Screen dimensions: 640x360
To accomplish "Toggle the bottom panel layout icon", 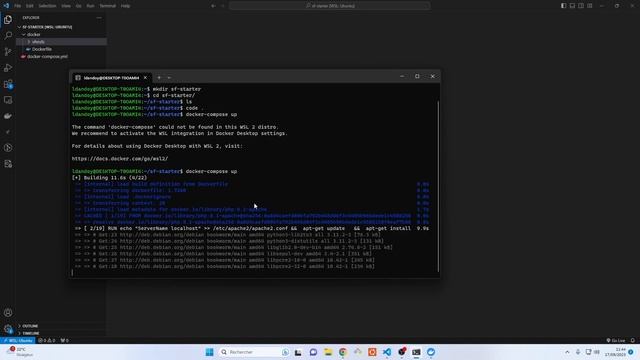I will click(572, 6).
